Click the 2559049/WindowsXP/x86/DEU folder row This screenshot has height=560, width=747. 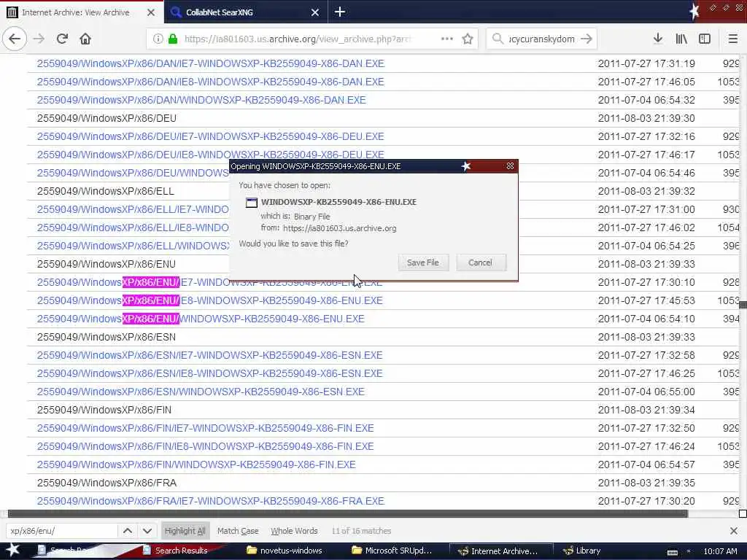(383, 118)
